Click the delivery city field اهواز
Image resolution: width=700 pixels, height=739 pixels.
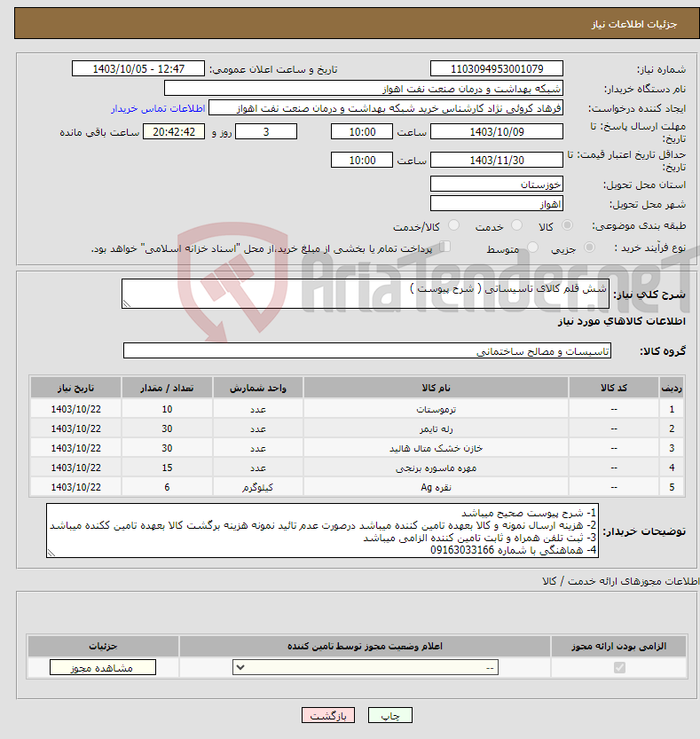click(496, 204)
